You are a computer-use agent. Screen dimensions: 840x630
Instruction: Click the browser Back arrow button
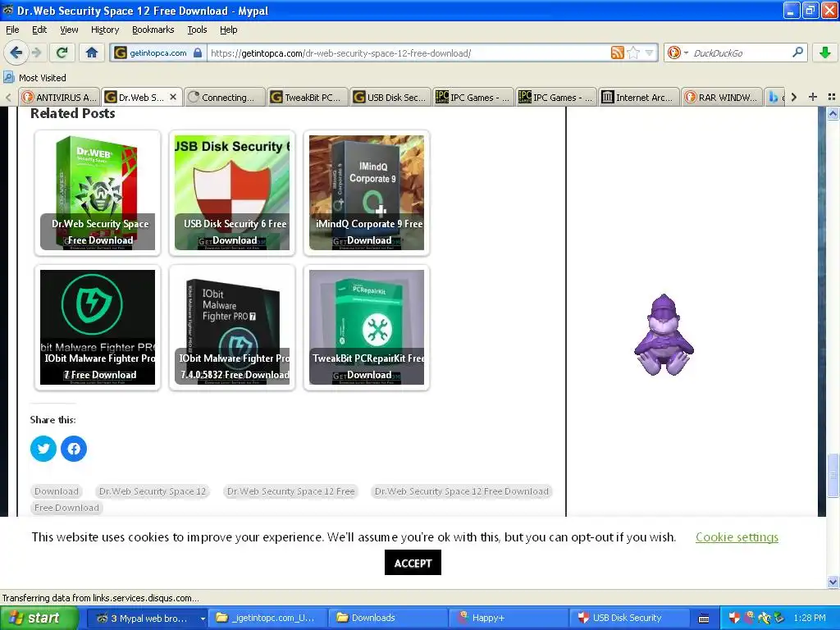click(x=16, y=52)
